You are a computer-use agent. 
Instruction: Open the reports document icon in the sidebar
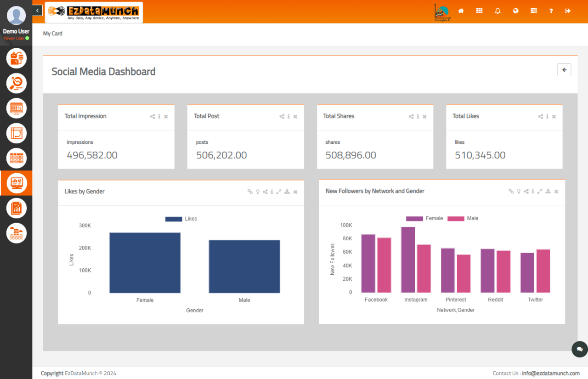tap(16, 208)
